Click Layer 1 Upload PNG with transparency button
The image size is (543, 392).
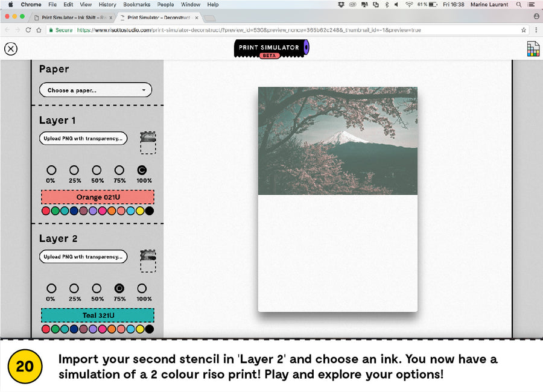(83, 138)
